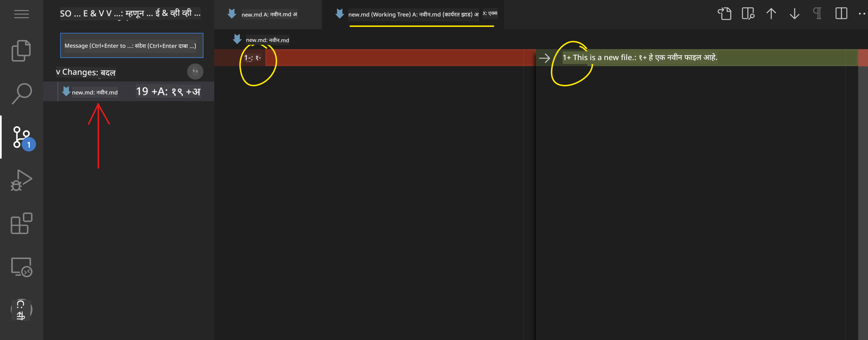Toggle inline split editor view
This screenshot has height=340, width=868.
pos(841,14)
